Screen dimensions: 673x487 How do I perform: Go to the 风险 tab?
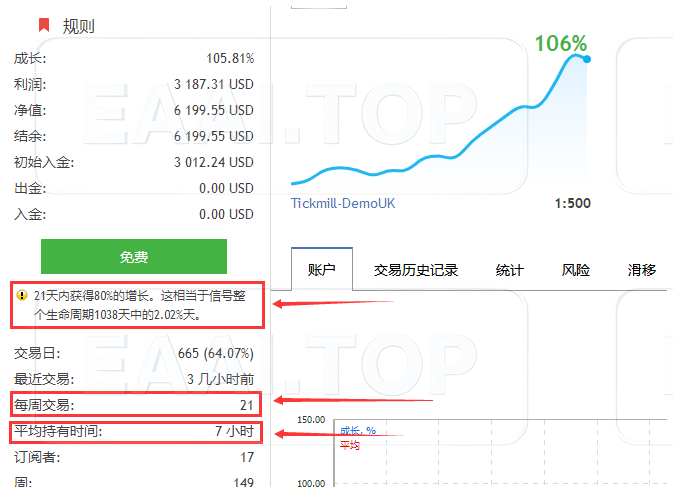point(576,270)
